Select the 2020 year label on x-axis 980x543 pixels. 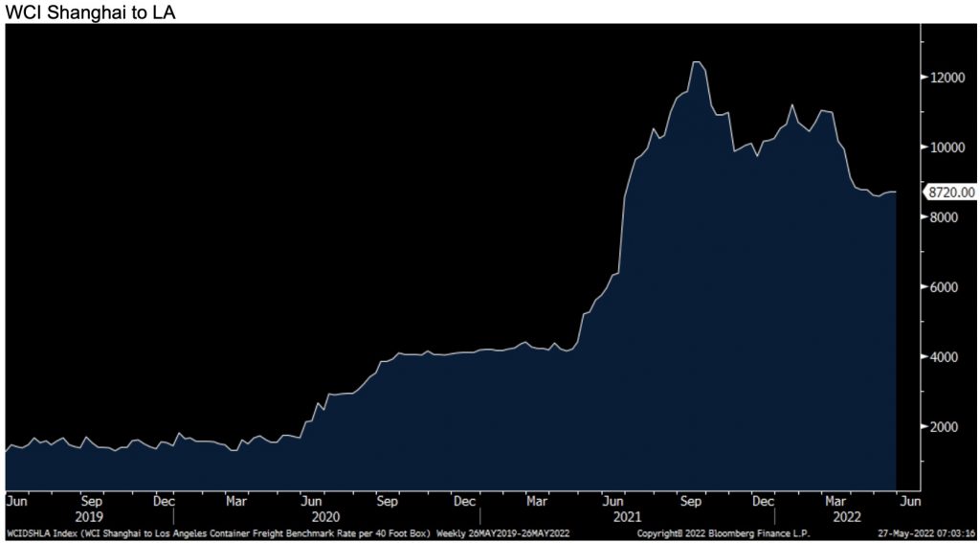tap(312, 513)
